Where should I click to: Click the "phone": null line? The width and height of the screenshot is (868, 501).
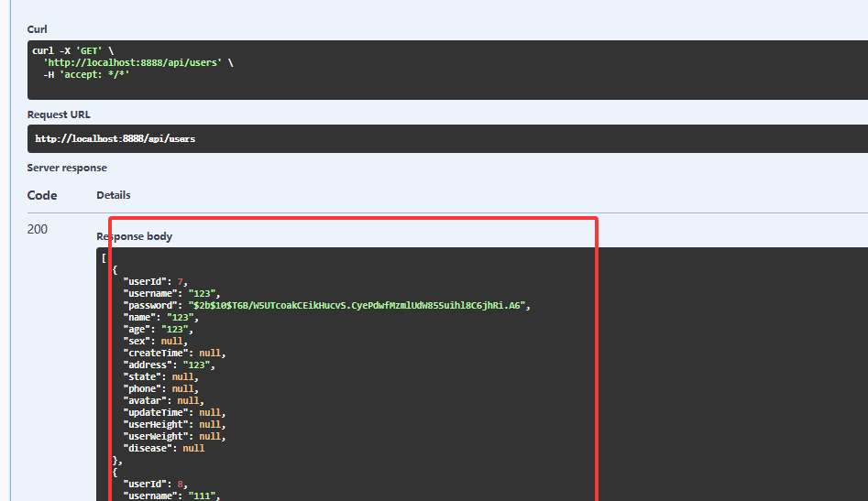point(160,388)
